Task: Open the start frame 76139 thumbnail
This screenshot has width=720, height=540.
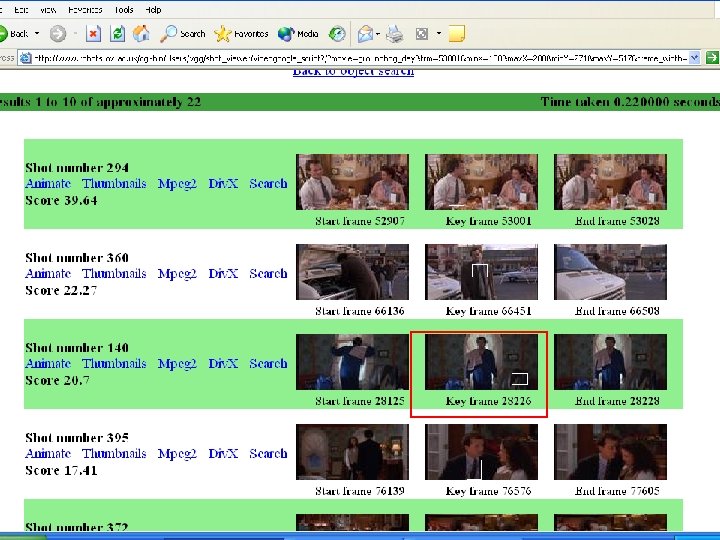Action: tap(352, 452)
